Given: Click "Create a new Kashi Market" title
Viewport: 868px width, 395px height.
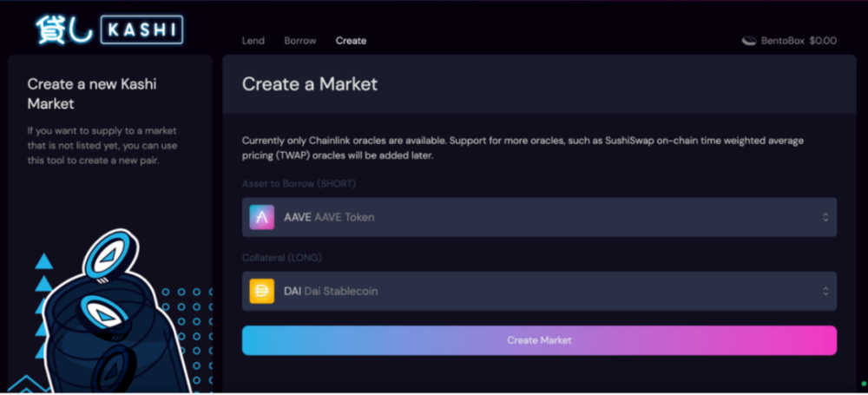Looking at the screenshot, I should point(92,94).
